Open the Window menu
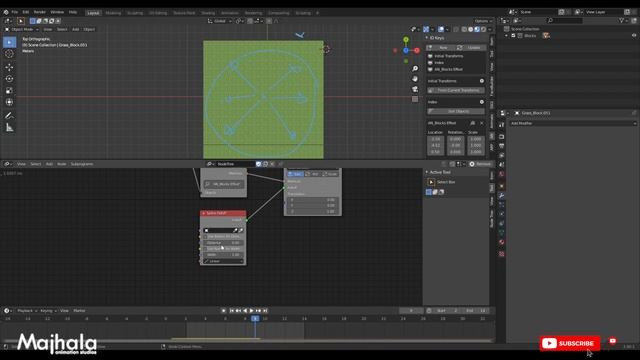This screenshot has width=640, height=360. pyautogui.click(x=57, y=12)
